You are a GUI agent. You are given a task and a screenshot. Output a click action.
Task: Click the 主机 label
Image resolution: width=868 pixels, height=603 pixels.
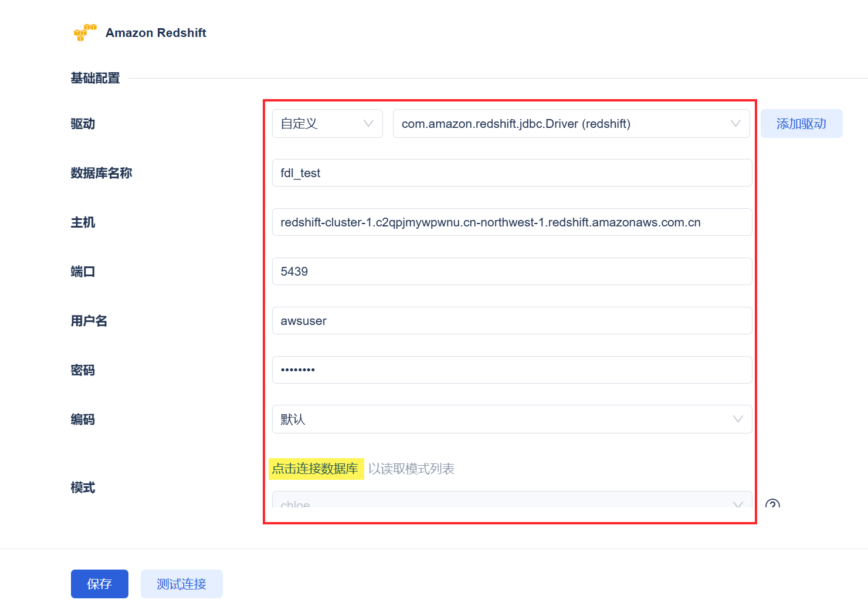[x=83, y=222]
